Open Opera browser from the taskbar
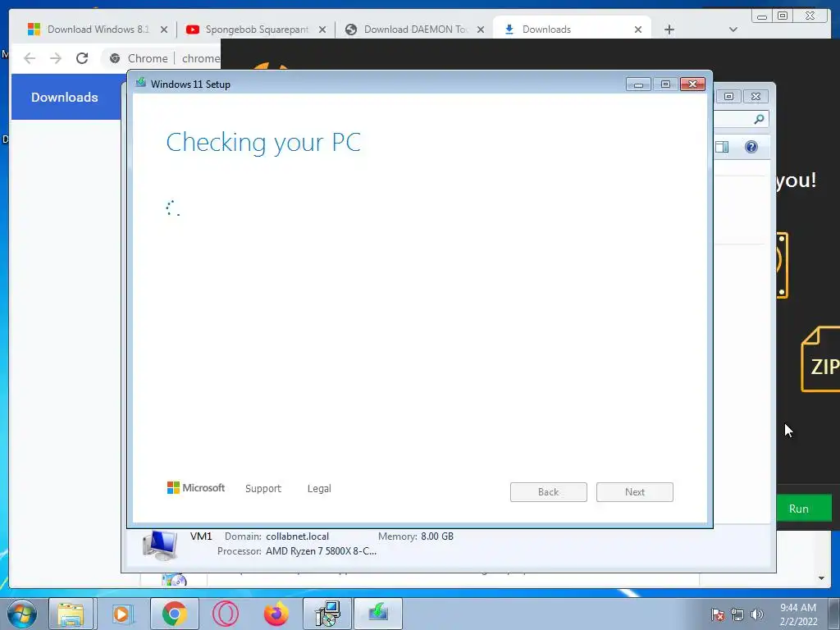Screen dimensions: 840x630 [x=225, y=614]
